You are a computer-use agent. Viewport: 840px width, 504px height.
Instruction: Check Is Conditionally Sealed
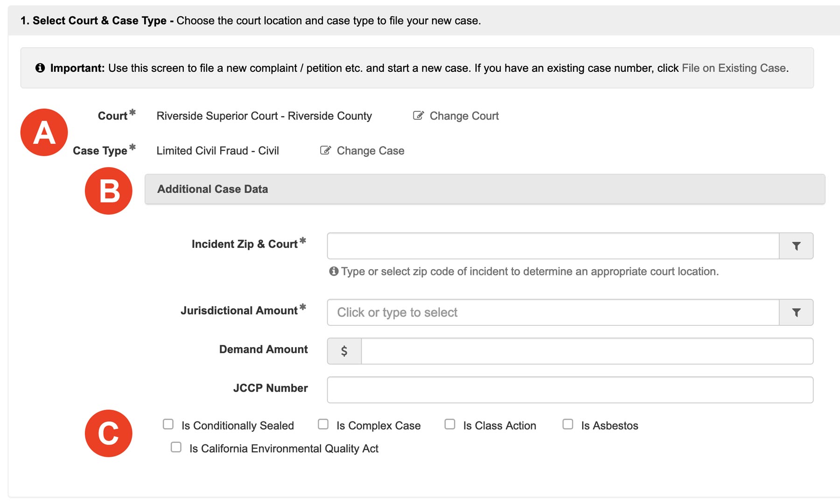pos(168,424)
